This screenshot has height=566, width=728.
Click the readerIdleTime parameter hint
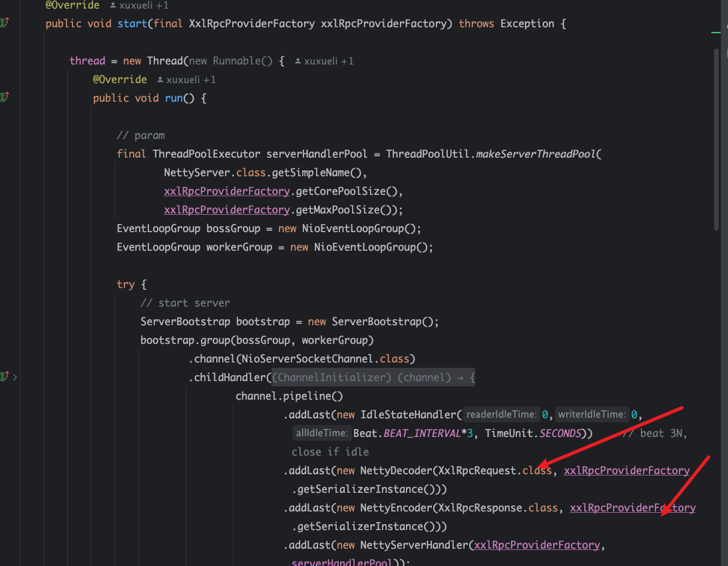click(501, 415)
